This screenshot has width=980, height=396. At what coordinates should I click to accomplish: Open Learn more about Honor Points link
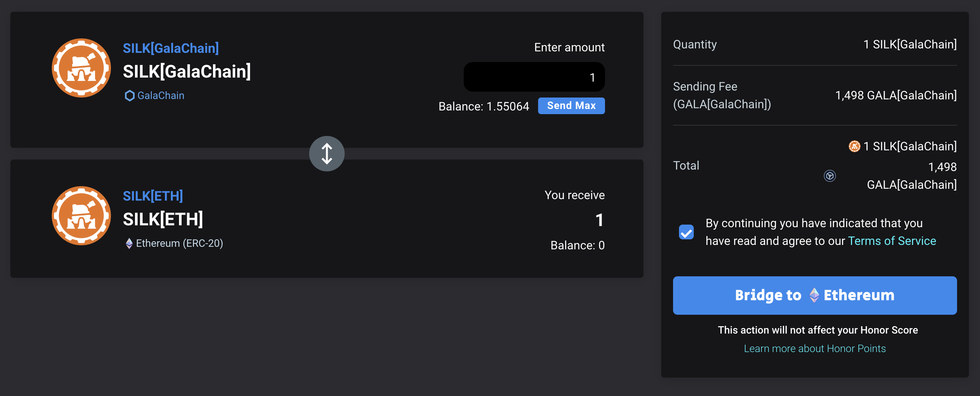click(815, 348)
